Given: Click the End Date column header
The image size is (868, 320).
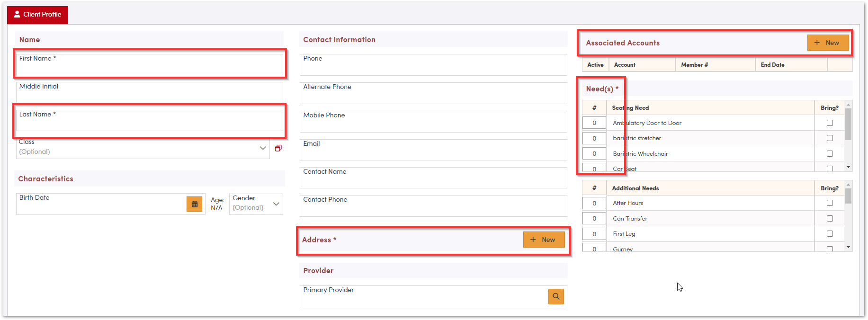Looking at the screenshot, I should pyautogui.click(x=772, y=65).
